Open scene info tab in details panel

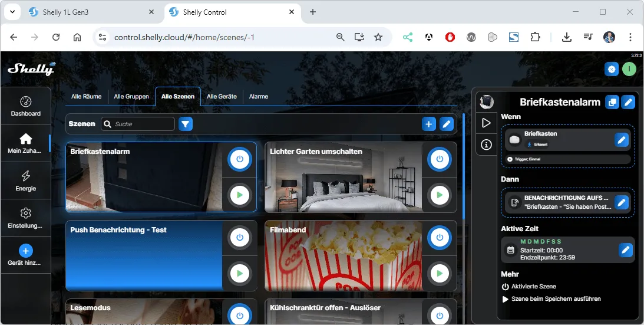[x=486, y=145]
